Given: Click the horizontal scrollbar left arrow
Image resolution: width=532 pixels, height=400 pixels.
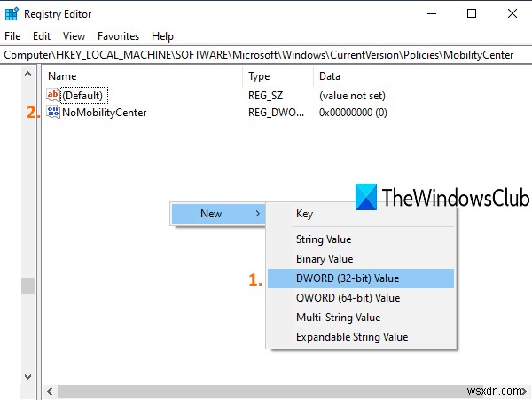Looking at the screenshot, I should point(50,391).
